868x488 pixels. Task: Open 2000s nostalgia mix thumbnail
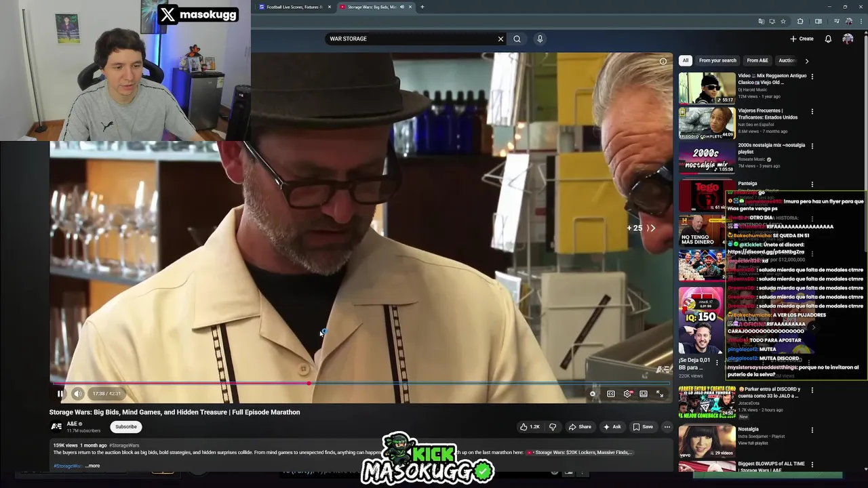tap(707, 157)
